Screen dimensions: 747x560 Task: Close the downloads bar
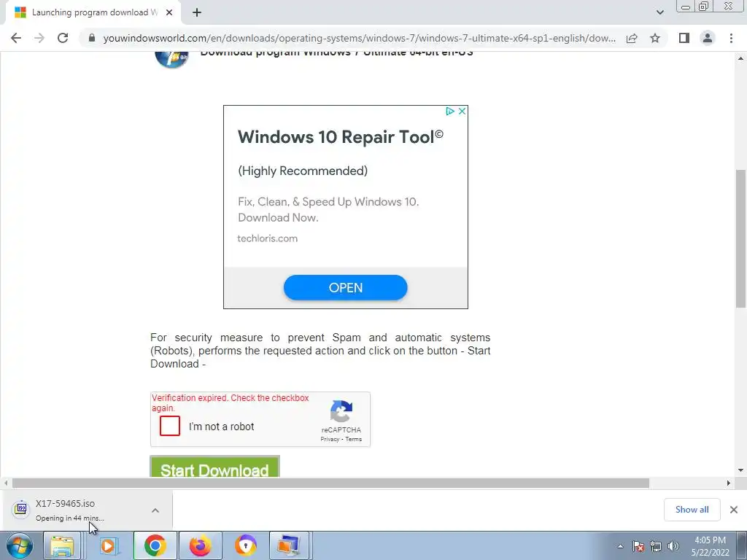click(x=734, y=510)
